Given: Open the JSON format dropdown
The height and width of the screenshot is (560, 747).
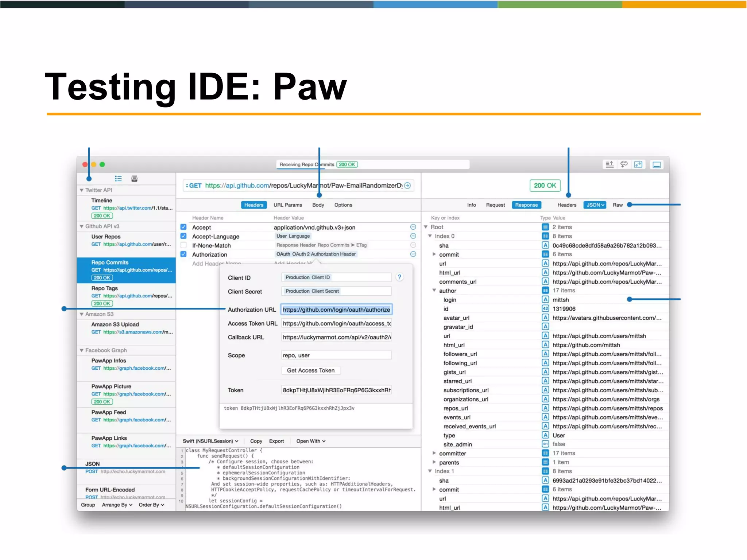Looking at the screenshot, I should [595, 205].
